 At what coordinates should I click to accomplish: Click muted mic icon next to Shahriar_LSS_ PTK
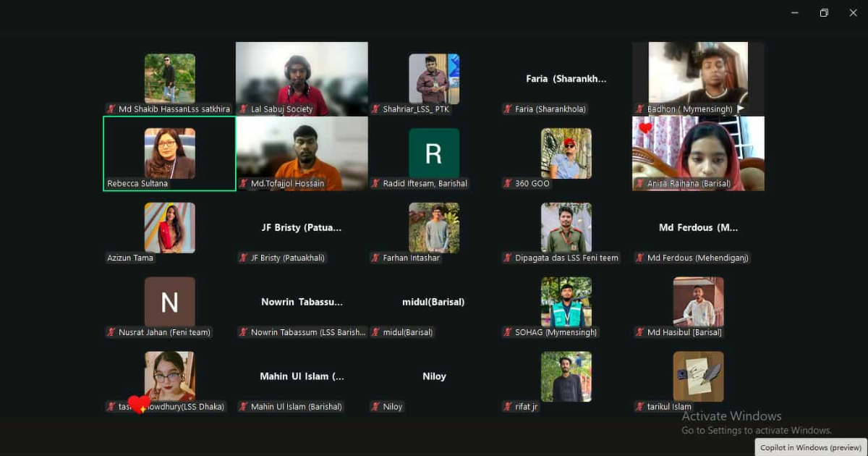[375, 109]
